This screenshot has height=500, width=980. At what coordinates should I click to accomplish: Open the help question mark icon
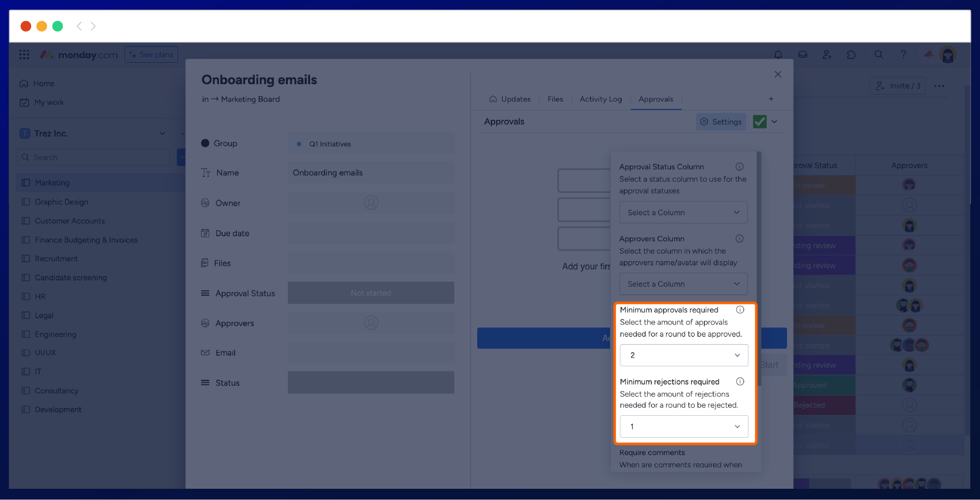tap(903, 55)
